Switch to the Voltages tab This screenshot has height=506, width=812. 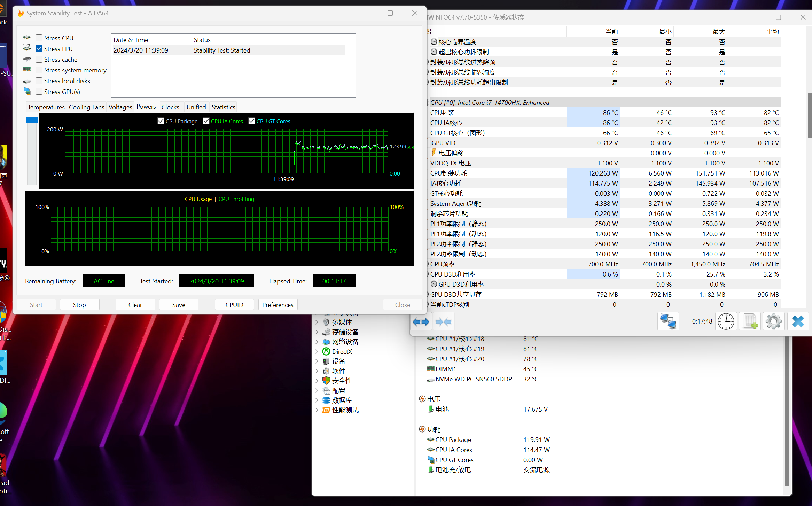pos(120,107)
